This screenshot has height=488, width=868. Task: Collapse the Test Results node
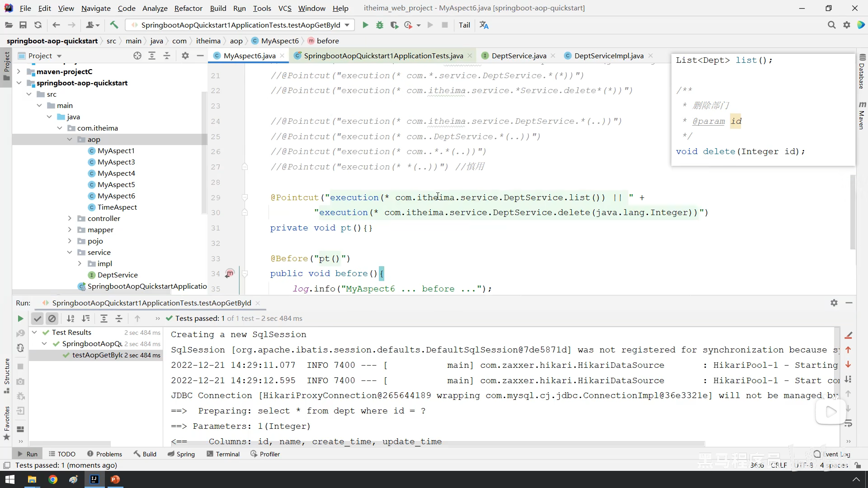pos(34,332)
